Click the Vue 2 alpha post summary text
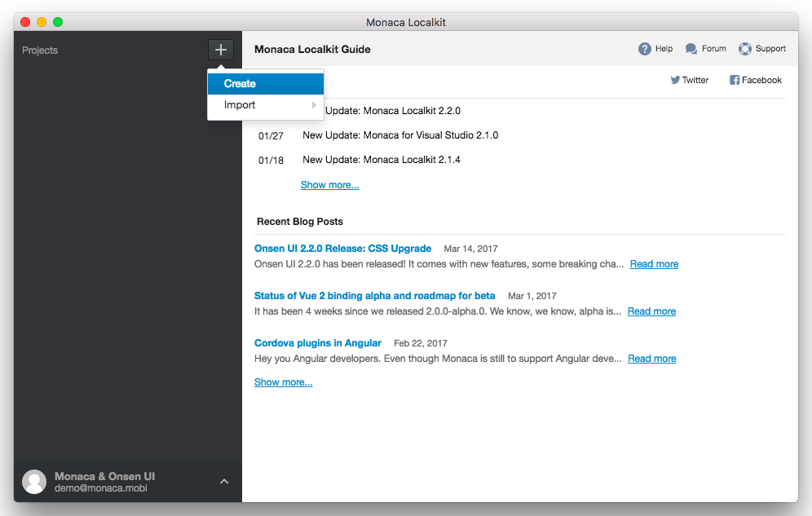Image resolution: width=812 pixels, height=516 pixels. (438, 311)
